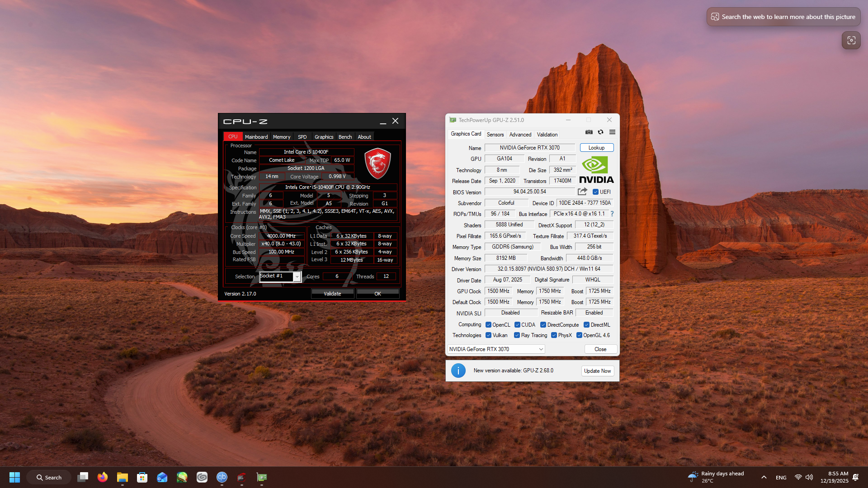Screen dimensions: 868x488
Task: Open File Explorer from the taskbar
Action: 123,477
